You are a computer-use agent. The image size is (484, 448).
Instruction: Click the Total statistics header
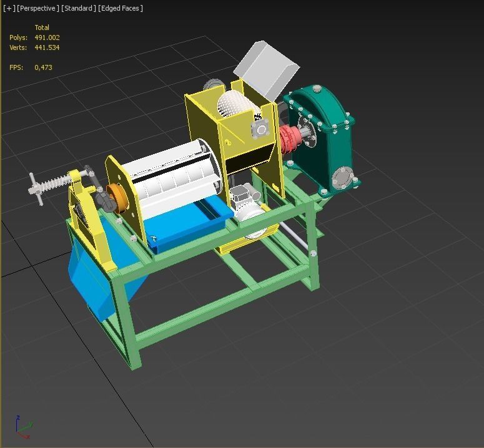pos(42,27)
